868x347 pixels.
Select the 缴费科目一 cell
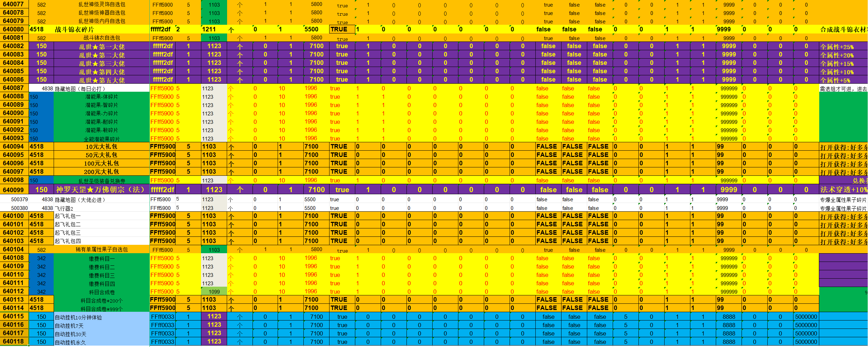[102, 259]
